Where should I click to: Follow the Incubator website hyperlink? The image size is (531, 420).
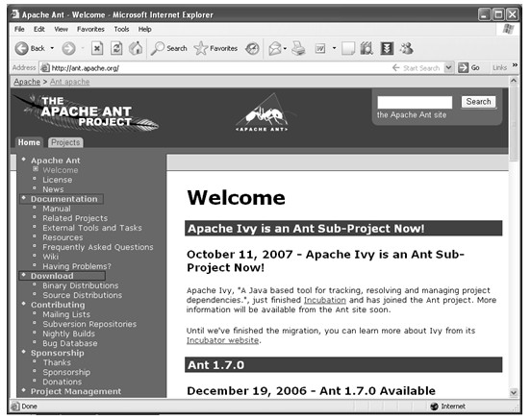click(222, 340)
